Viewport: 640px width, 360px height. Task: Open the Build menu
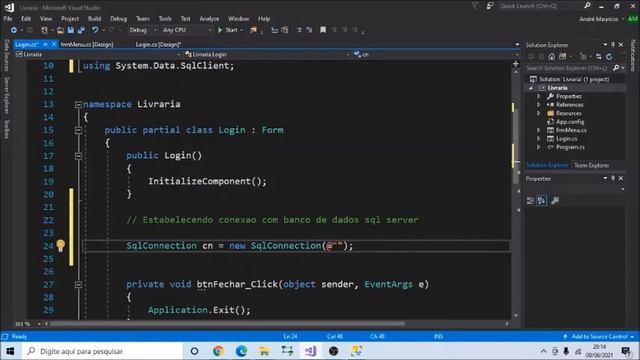94,19
